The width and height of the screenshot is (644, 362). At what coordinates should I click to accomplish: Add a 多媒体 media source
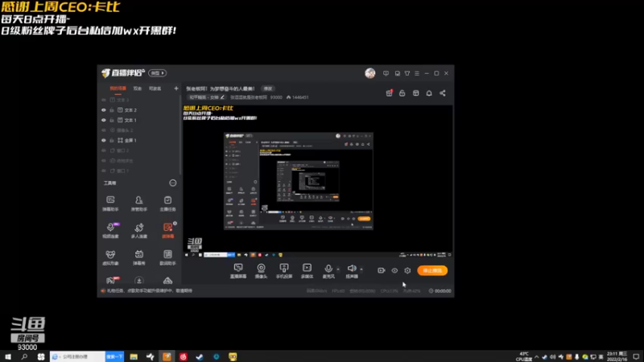pyautogui.click(x=307, y=271)
